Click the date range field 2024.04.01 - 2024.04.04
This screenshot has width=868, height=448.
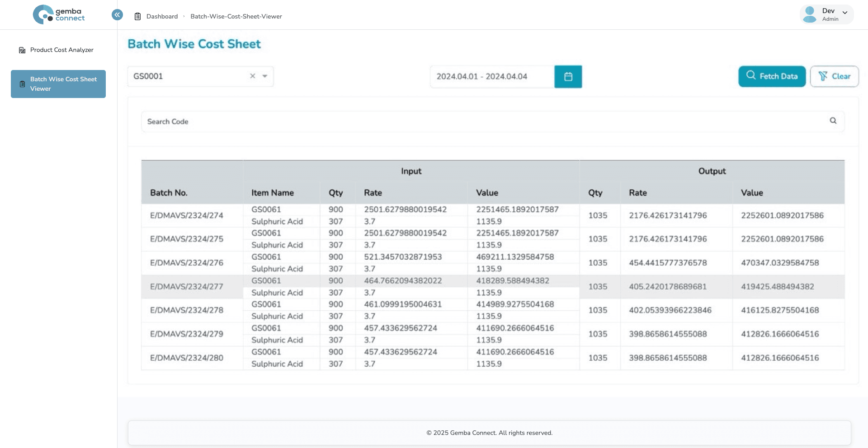click(492, 77)
